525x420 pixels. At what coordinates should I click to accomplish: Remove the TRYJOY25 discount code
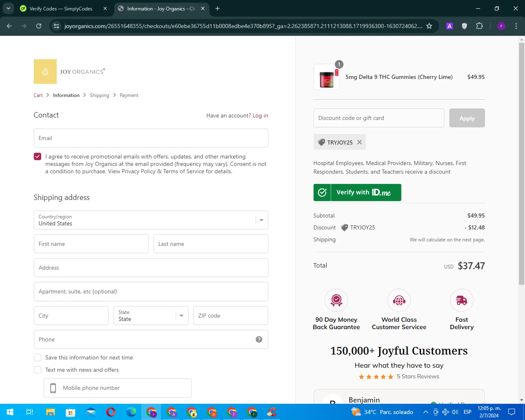359,142
